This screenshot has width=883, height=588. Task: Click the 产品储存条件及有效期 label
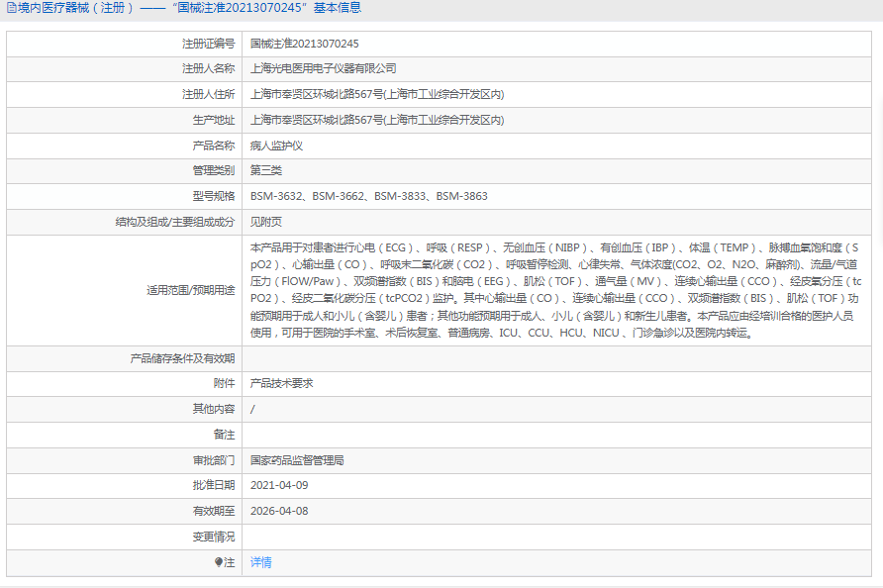coord(182,358)
